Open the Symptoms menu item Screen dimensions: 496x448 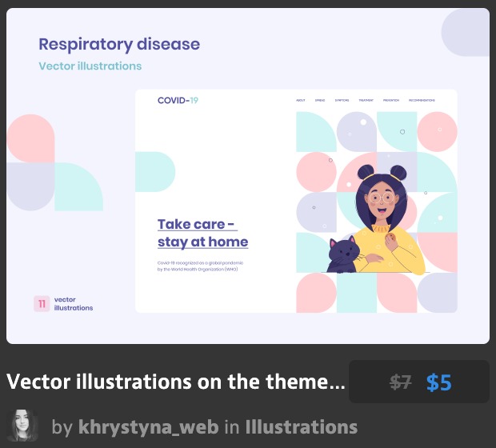tap(342, 101)
